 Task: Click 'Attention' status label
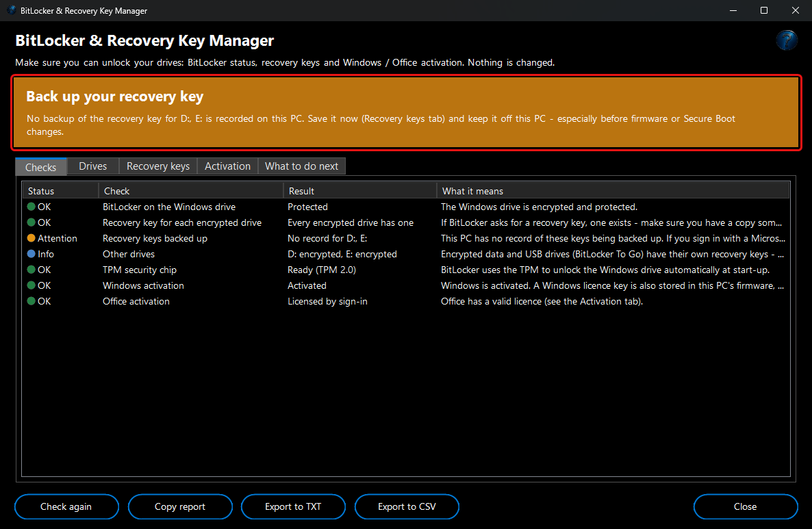point(57,238)
